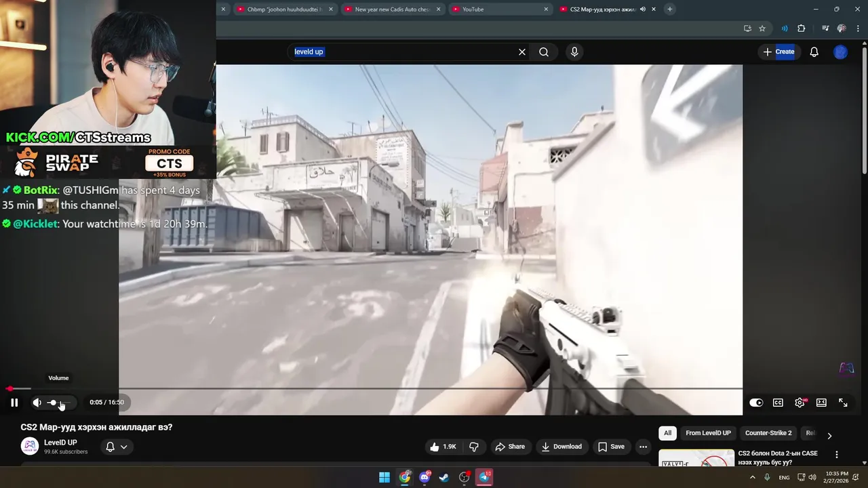Open a new browser tab

(670, 9)
